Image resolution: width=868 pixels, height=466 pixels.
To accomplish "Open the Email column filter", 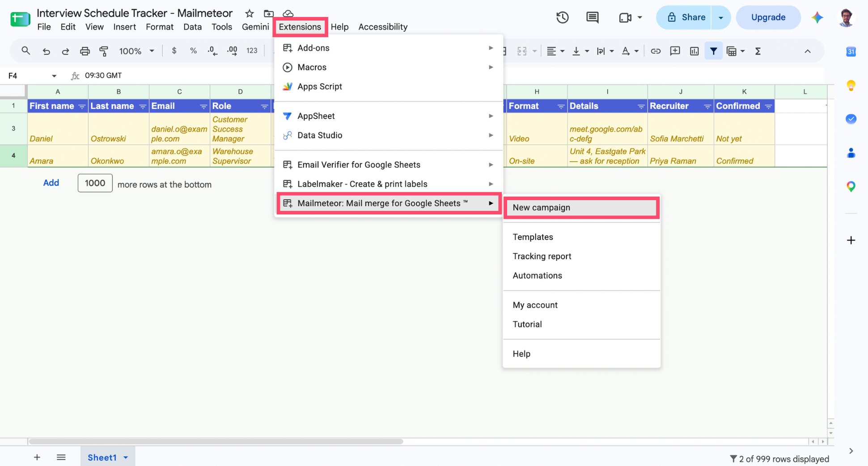I will pyautogui.click(x=203, y=106).
